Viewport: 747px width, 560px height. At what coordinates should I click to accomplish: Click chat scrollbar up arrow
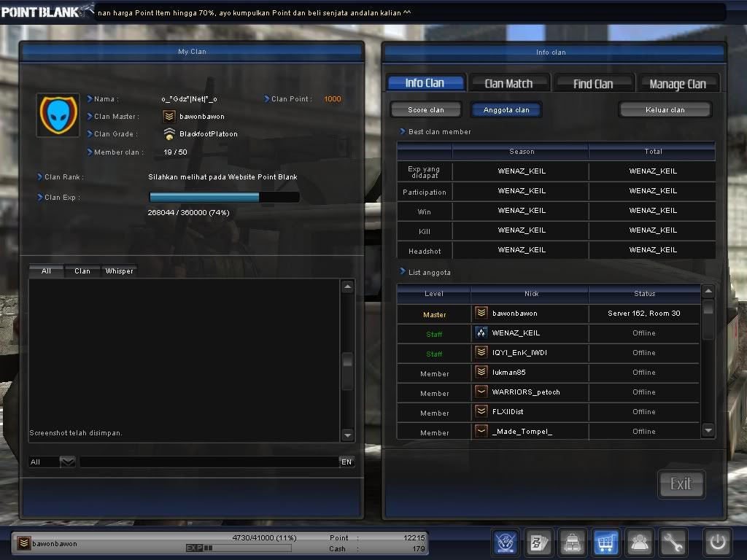coord(348,286)
